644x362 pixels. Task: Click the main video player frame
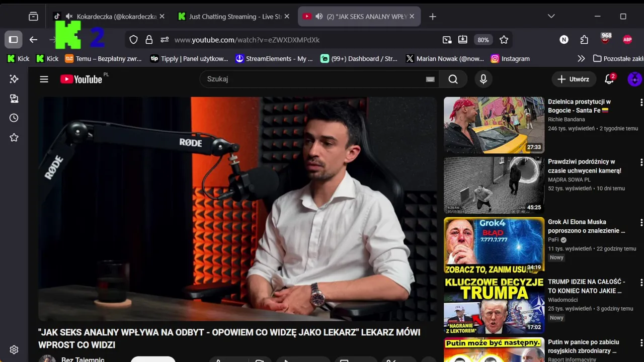[x=238, y=209]
